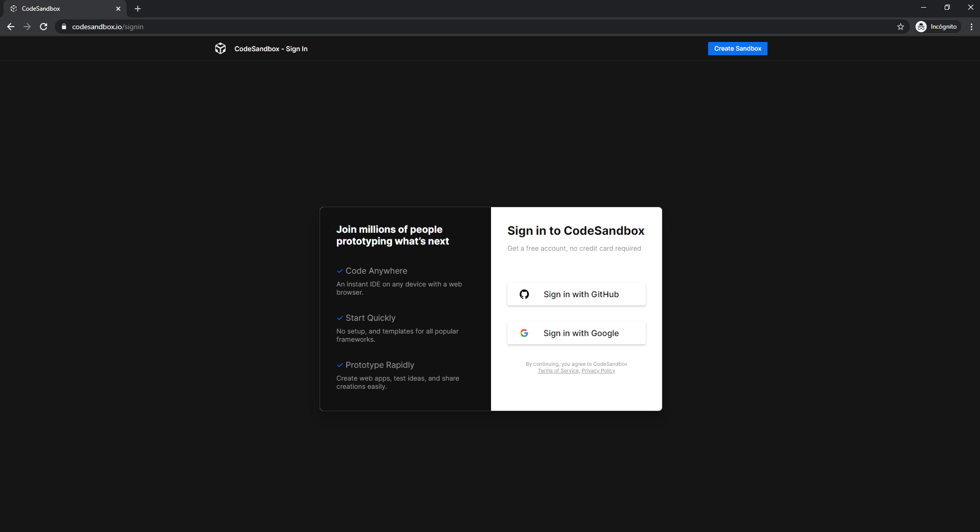
Task: Click the GitHub logo on the sign-in button
Action: (x=525, y=294)
